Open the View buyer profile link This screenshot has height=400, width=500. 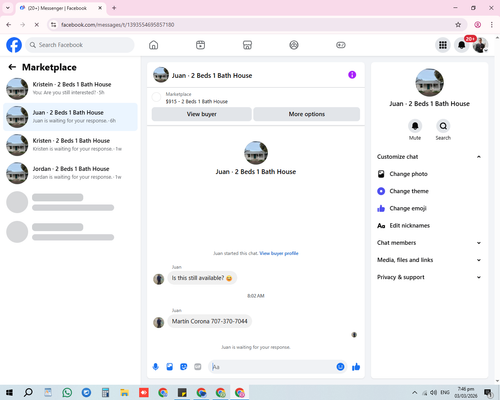click(279, 253)
